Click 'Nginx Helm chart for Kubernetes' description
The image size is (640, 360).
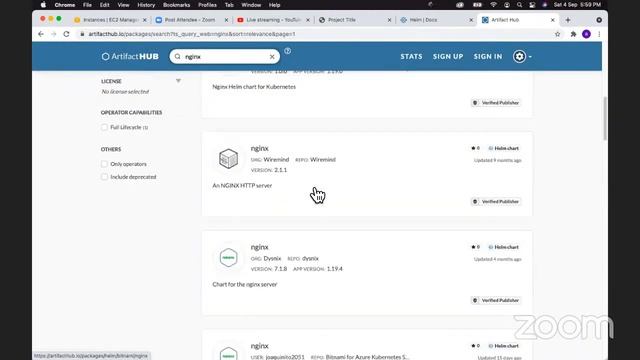pyautogui.click(x=254, y=87)
